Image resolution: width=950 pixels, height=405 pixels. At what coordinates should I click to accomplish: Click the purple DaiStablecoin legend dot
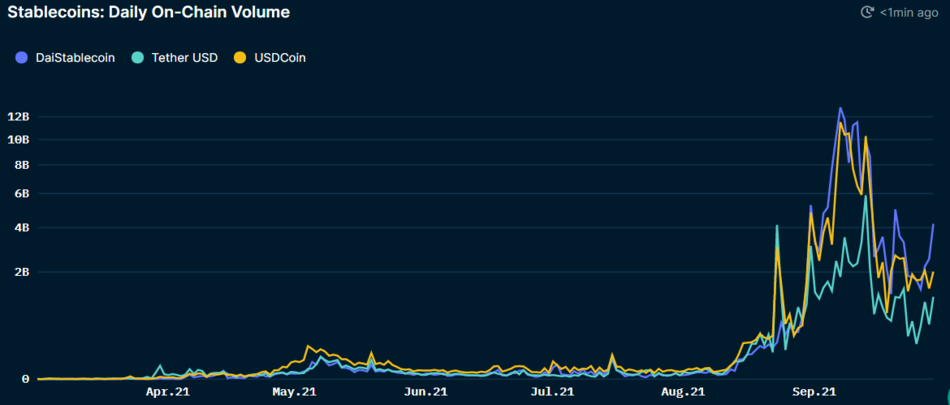22,58
